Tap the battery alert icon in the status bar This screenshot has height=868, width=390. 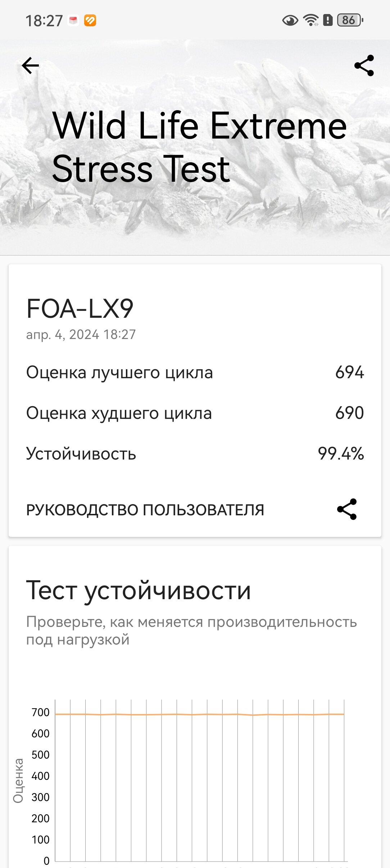328,20
